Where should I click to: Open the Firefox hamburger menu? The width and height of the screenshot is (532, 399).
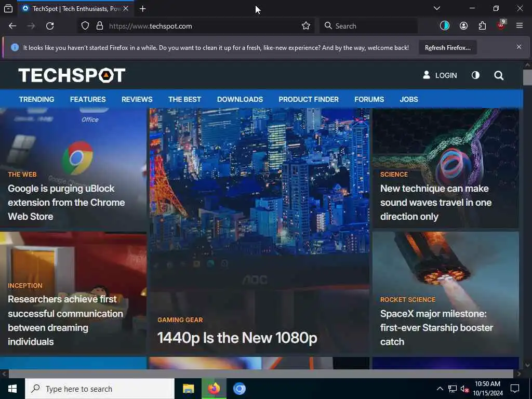[520, 25]
